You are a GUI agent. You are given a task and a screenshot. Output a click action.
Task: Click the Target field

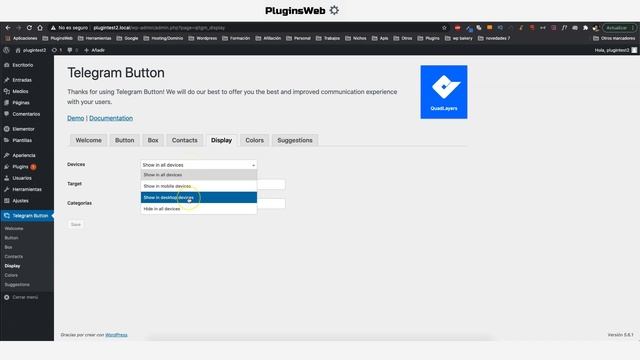[271, 184]
